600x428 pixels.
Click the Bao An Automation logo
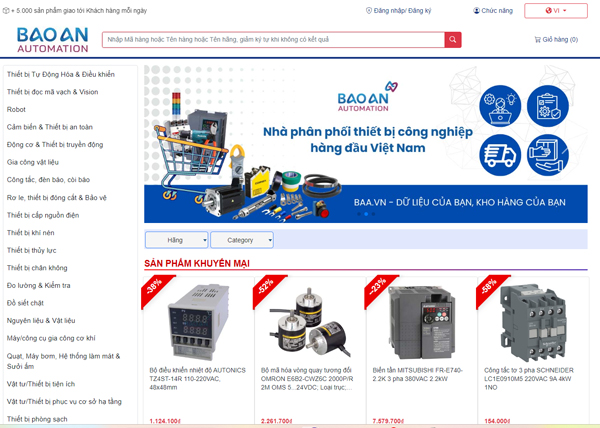[52, 40]
